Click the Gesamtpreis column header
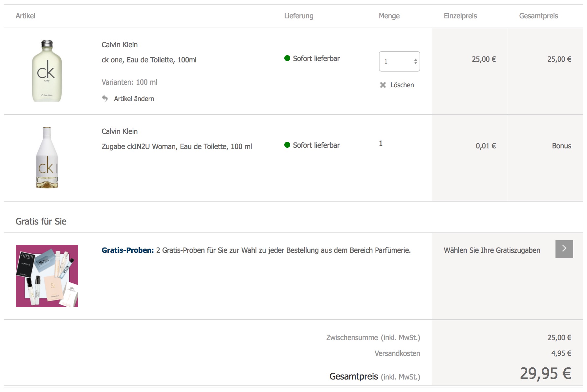587x392 pixels. pos(538,16)
